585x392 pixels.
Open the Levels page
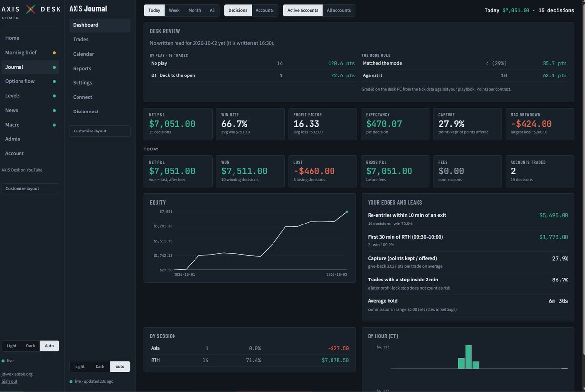pos(30,96)
